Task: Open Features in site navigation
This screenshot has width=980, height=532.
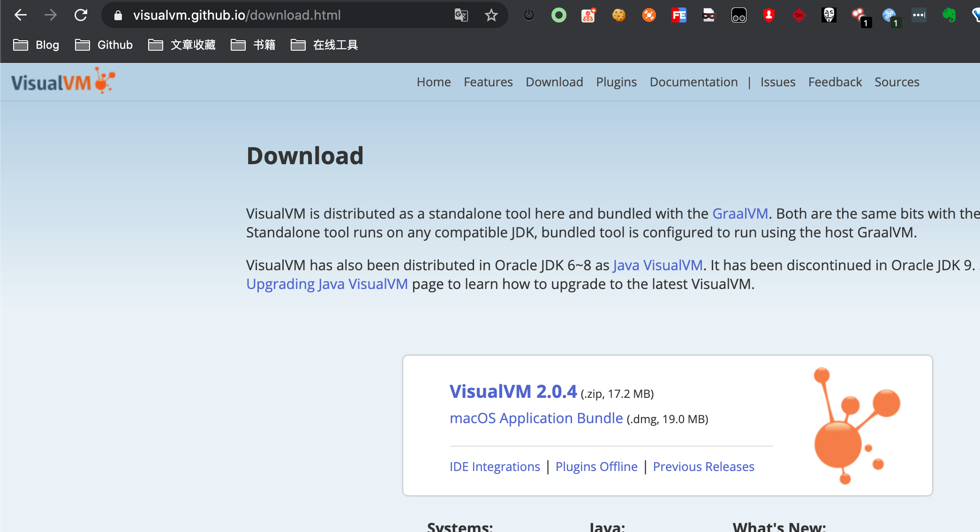Action: [x=488, y=82]
